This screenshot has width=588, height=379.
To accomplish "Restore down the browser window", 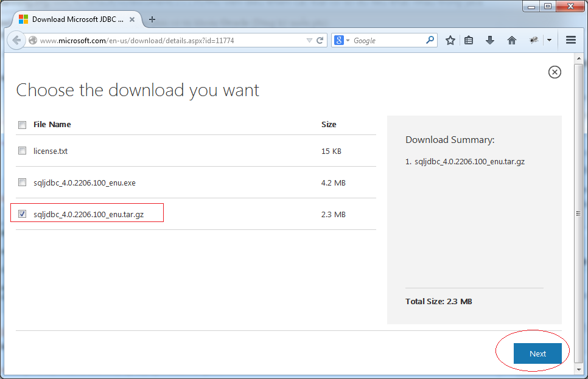I will pos(548,6).
